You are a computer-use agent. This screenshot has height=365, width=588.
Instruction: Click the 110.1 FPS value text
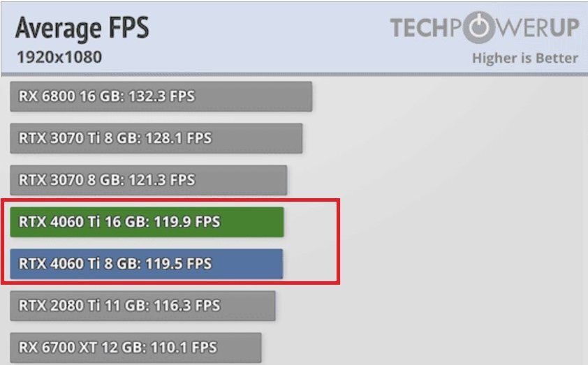point(184,348)
